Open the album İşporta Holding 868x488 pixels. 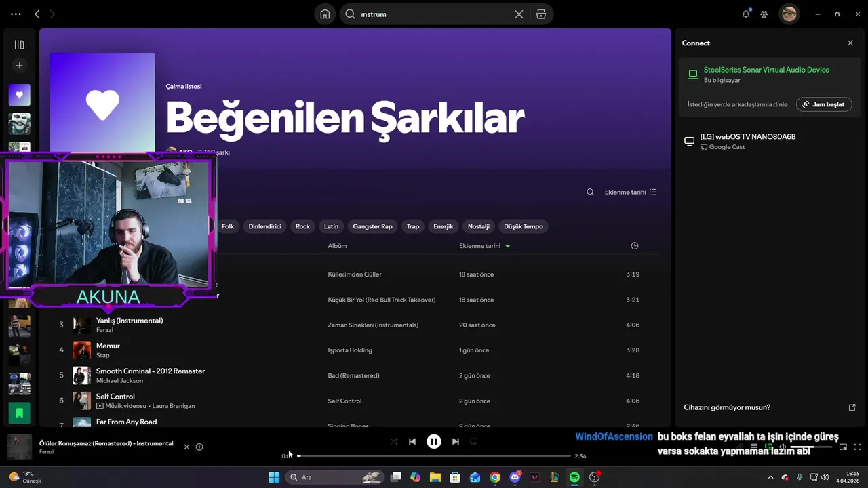(x=350, y=350)
